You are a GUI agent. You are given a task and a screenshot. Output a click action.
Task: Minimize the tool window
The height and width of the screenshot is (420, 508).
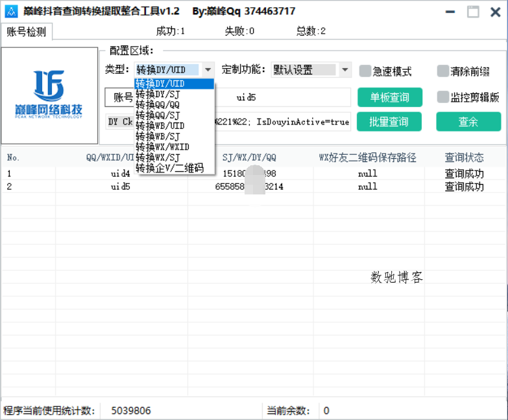450,12
